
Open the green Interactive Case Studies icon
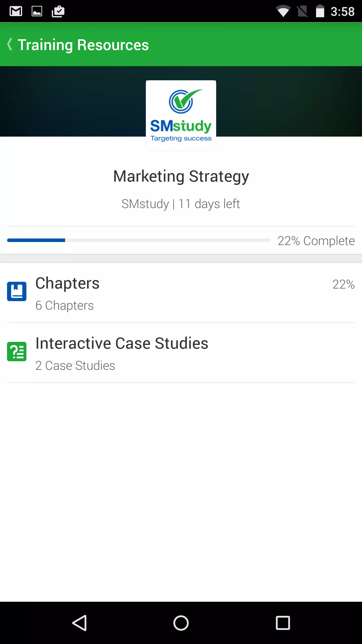pos(17,351)
